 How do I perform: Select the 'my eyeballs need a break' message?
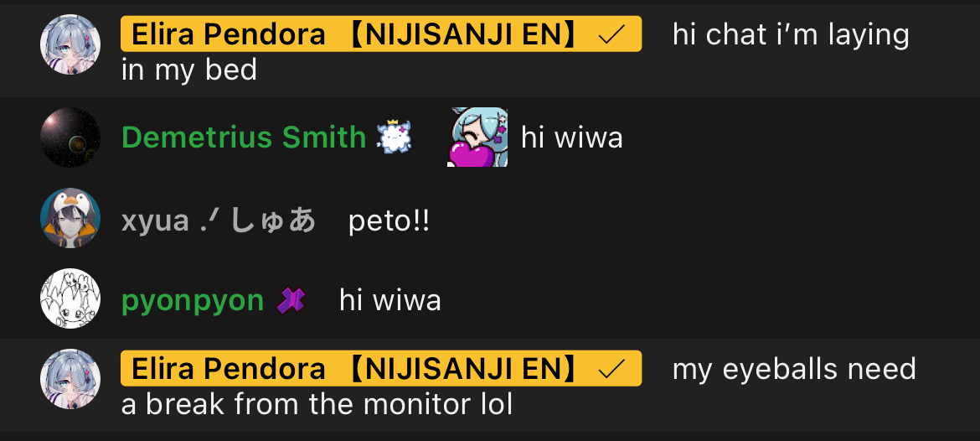pos(518,387)
